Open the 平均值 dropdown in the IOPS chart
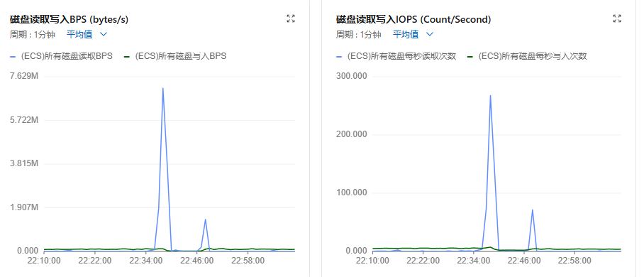The image size is (644, 277). click(x=413, y=35)
